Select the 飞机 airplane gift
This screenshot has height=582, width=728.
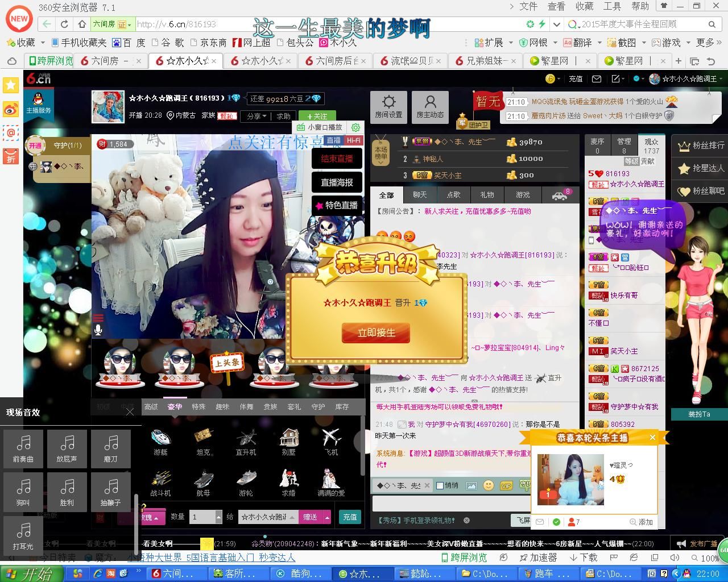tap(332, 442)
